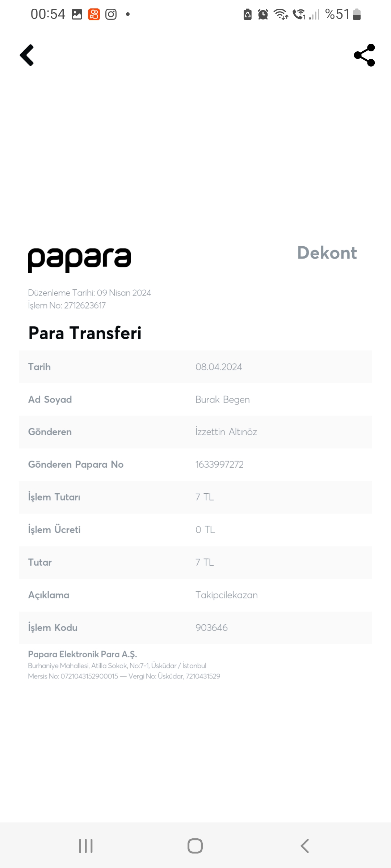This screenshot has height=868, width=391.
Task: Tap the alarm icon in status bar
Action: tap(263, 14)
